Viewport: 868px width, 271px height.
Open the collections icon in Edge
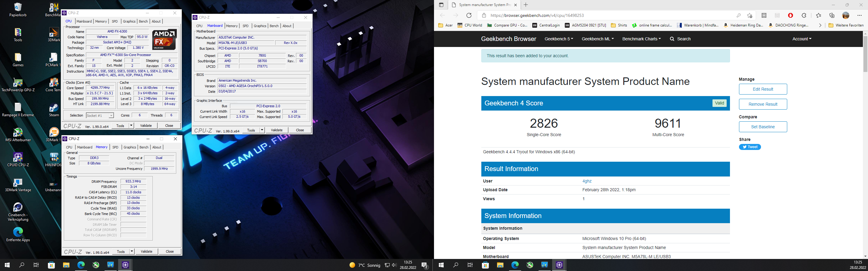coord(832,15)
